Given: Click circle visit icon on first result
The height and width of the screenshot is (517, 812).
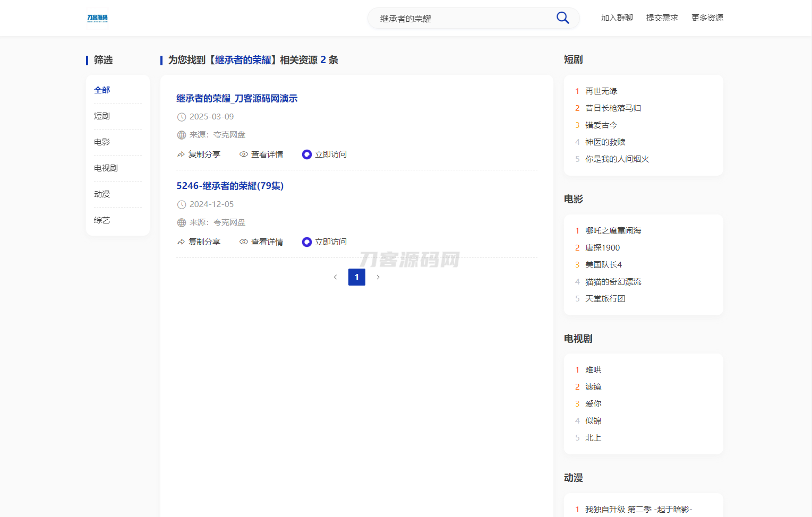Looking at the screenshot, I should (306, 154).
